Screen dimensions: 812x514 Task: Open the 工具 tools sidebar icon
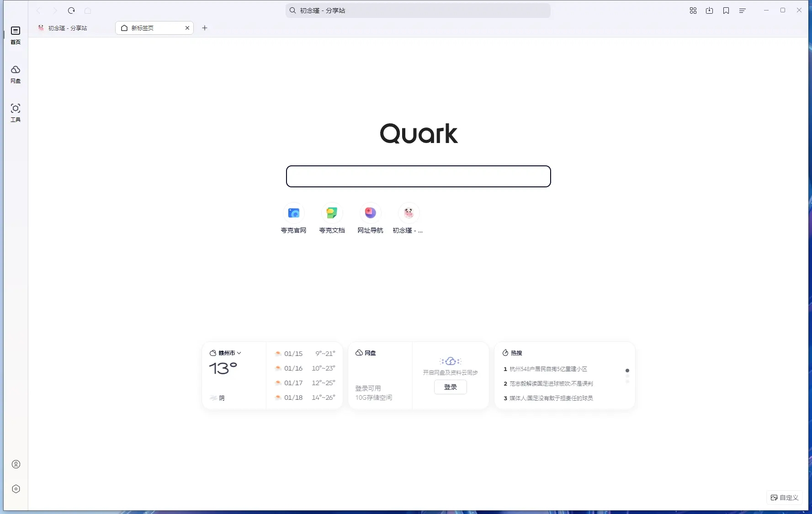pos(16,113)
